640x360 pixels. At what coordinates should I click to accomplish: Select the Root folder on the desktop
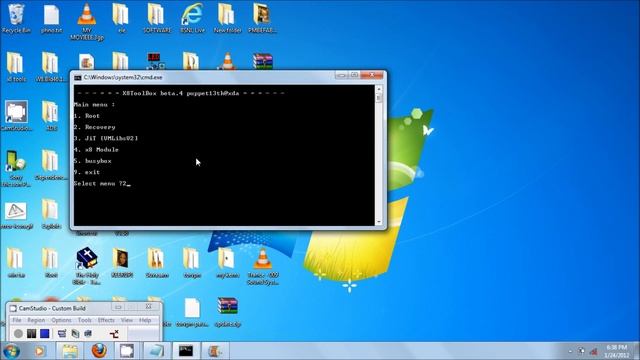51,263
